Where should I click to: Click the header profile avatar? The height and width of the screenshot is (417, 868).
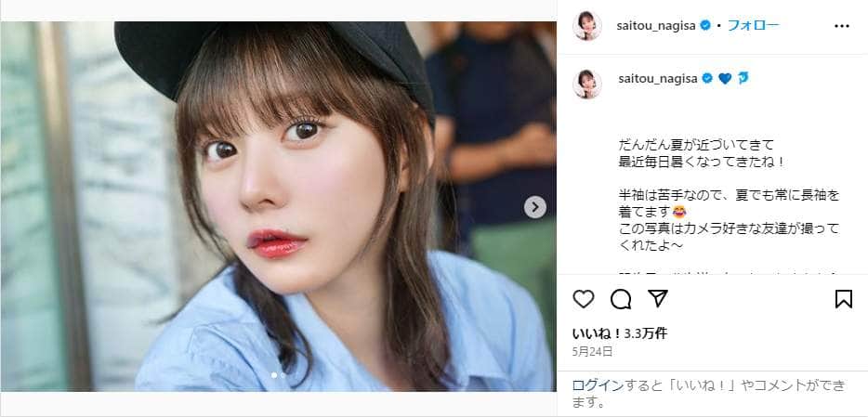(586, 26)
